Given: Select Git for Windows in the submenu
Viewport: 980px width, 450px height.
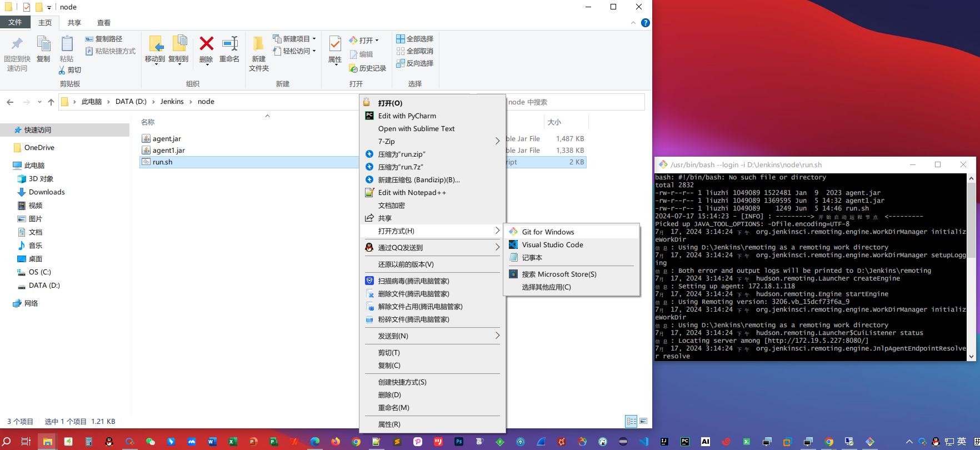Looking at the screenshot, I should (572, 232).
